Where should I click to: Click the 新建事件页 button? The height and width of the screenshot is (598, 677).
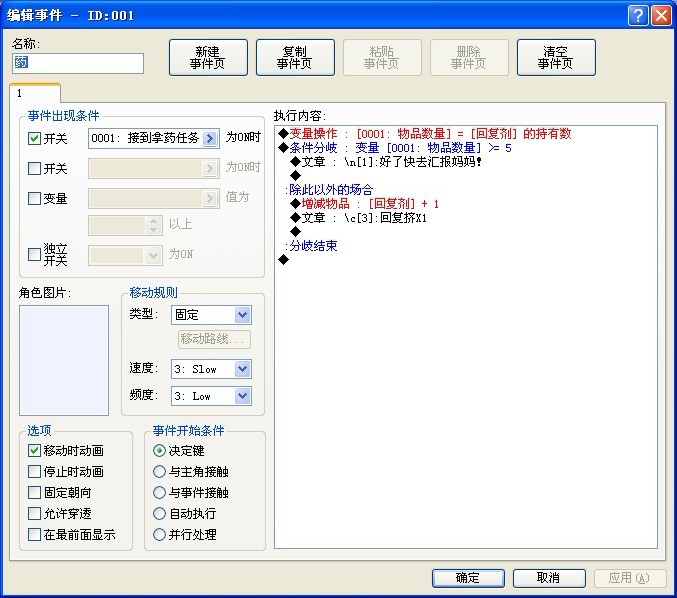click(x=208, y=57)
